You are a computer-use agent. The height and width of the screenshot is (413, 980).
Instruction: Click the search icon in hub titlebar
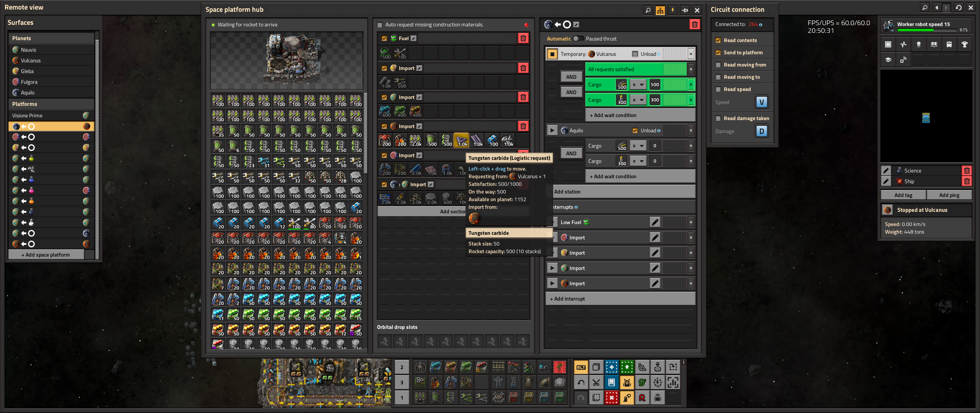(648, 10)
